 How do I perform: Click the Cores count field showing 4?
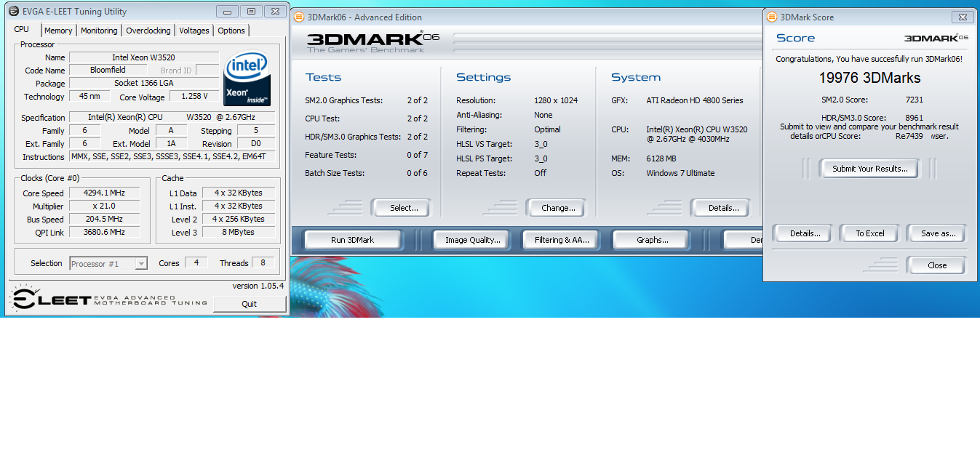point(196,263)
